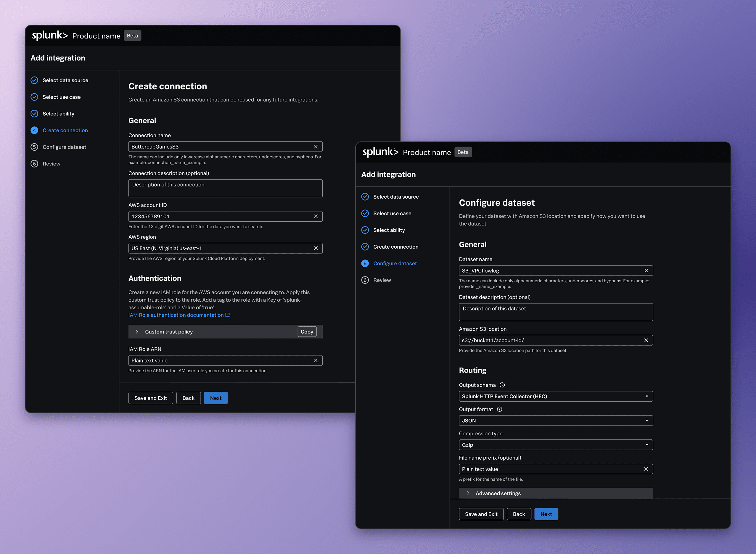Go to Select ability step in Configure dataset window
756x554 pixels.
[389, 230]
